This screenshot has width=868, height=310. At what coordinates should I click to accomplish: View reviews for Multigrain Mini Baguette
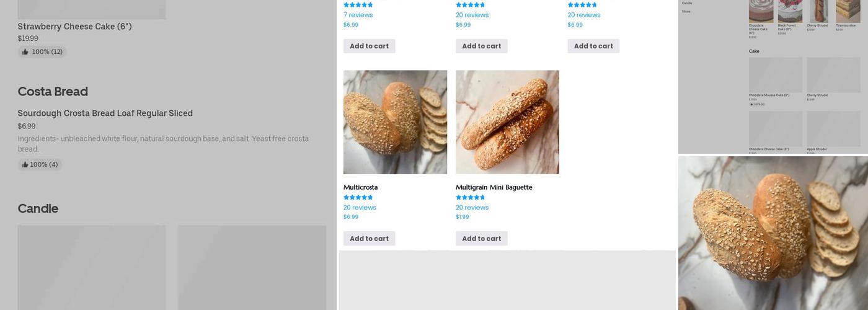click(x=472, y=208)
